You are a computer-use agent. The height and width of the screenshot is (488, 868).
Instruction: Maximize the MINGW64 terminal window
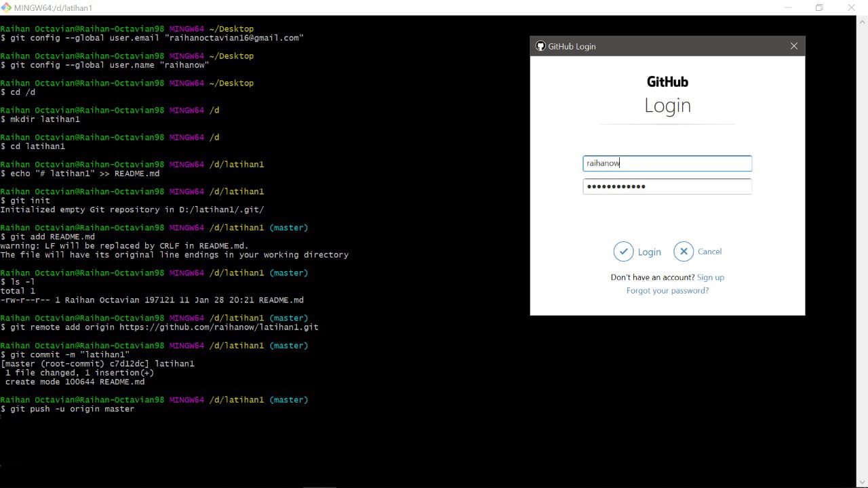click(x=819, y=7)
